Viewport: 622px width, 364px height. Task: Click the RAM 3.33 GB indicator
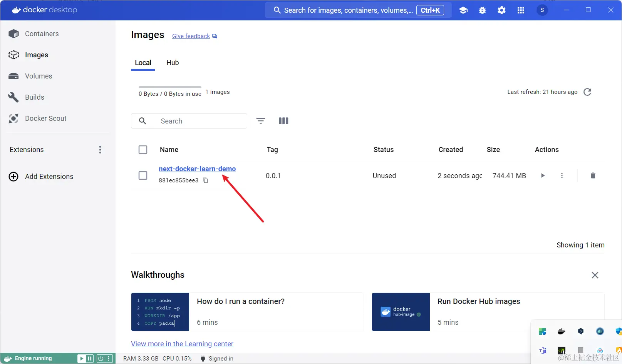coord(141,359)
